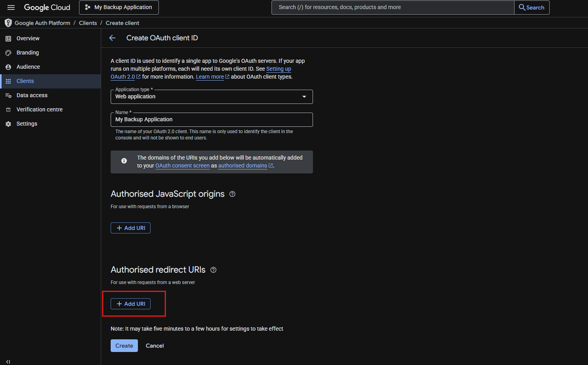
Task: Expand the Application type dropdown
Action: click(x=212, y=97)
